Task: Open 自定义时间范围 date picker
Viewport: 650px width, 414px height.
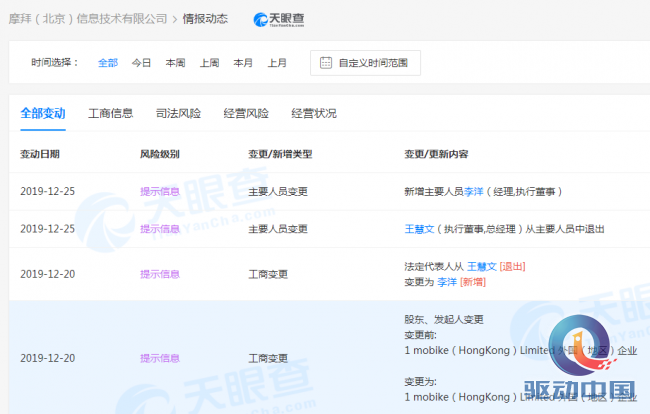Action: (365, 63)
